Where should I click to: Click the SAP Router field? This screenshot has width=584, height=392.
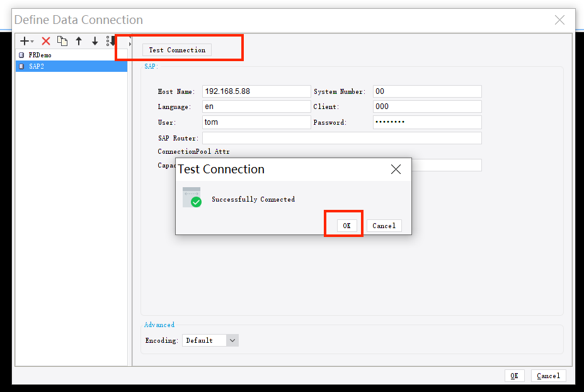(342, 138)
